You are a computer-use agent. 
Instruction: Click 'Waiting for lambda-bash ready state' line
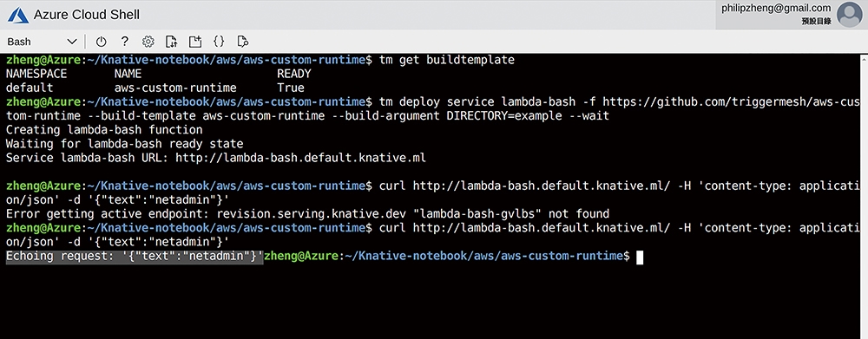tap(124, 144)
